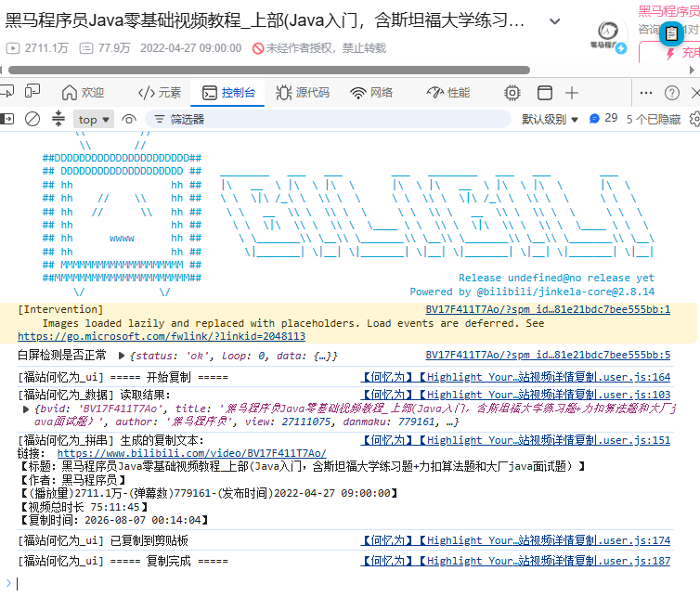Click the 【作者：黑马程序员】 line

tap(73, 480)
